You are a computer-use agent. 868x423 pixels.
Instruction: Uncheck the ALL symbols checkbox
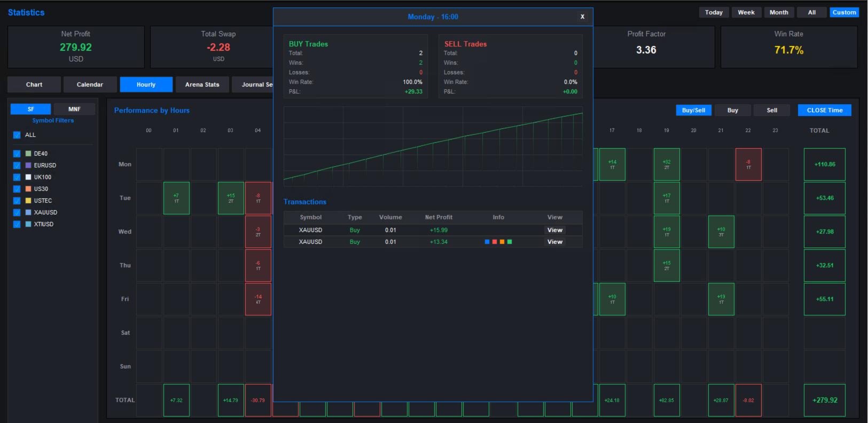click(17, 135)
